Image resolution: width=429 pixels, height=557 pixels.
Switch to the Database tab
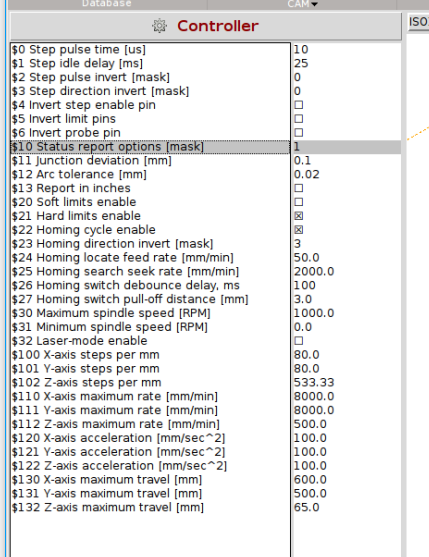(x=107, y=4)
